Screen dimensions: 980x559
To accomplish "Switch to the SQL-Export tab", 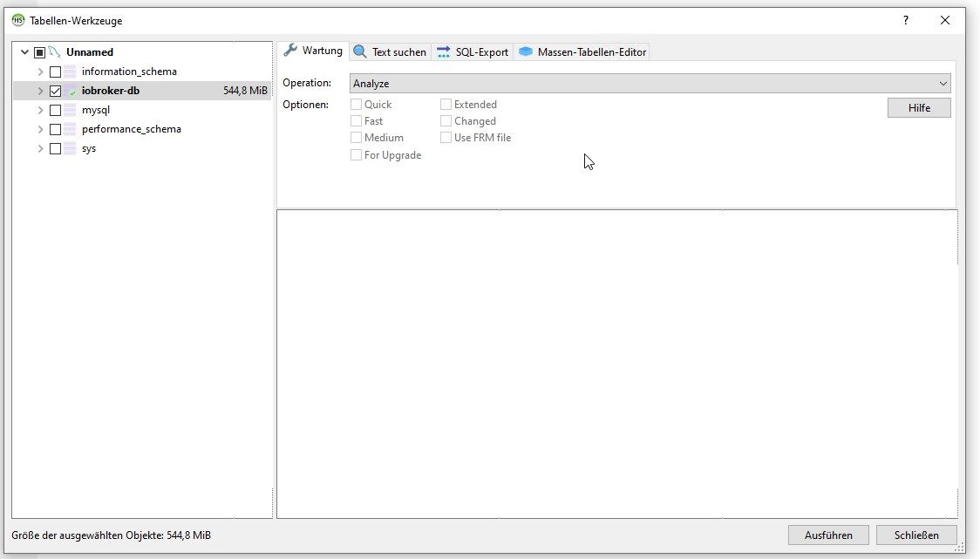I will (x=473, y=52).
